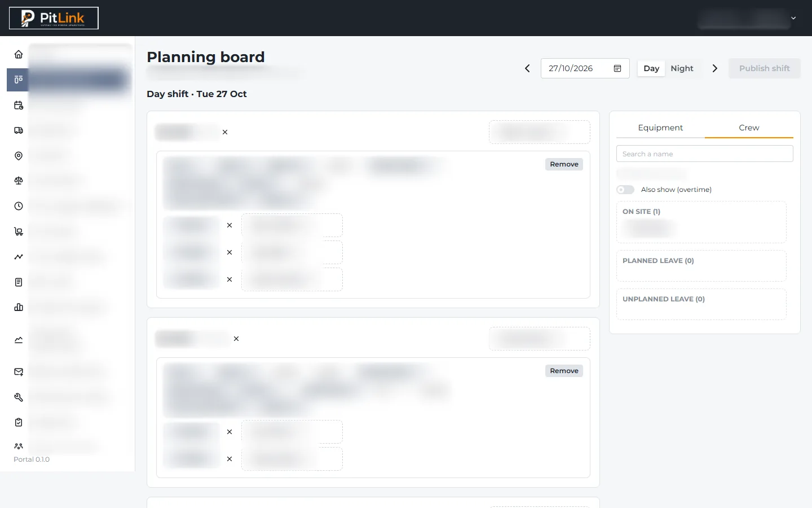Viewport: 812px width, 508px height.
Task: Click the calendar-clock sidebar icon
Action: point(19,105)
